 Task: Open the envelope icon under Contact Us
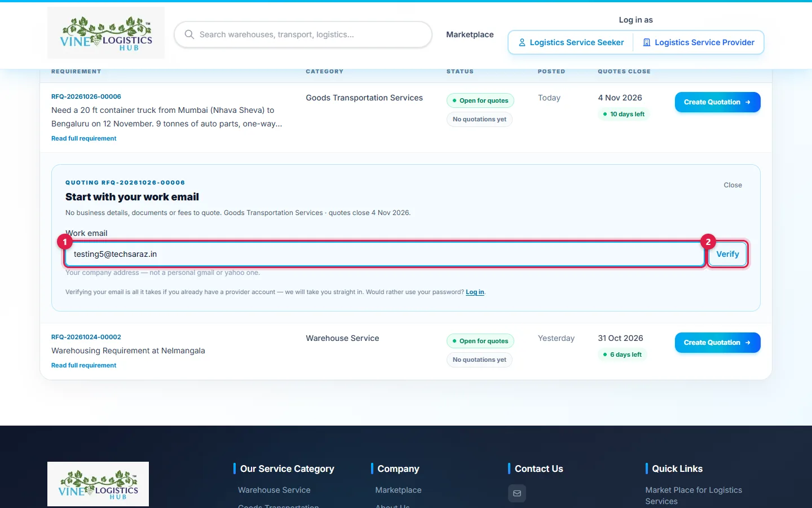click(517, 493)
